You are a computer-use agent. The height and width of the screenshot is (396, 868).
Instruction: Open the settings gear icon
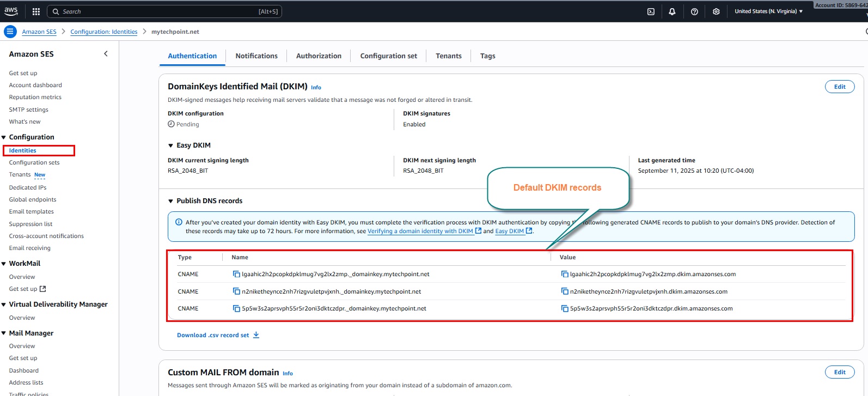(x=716, y=11)
